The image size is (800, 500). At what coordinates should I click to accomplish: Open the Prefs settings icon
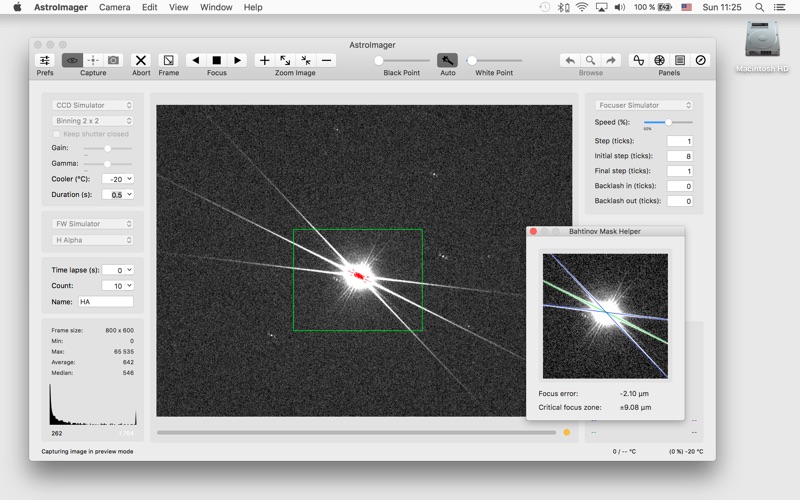tap(45, 61)
